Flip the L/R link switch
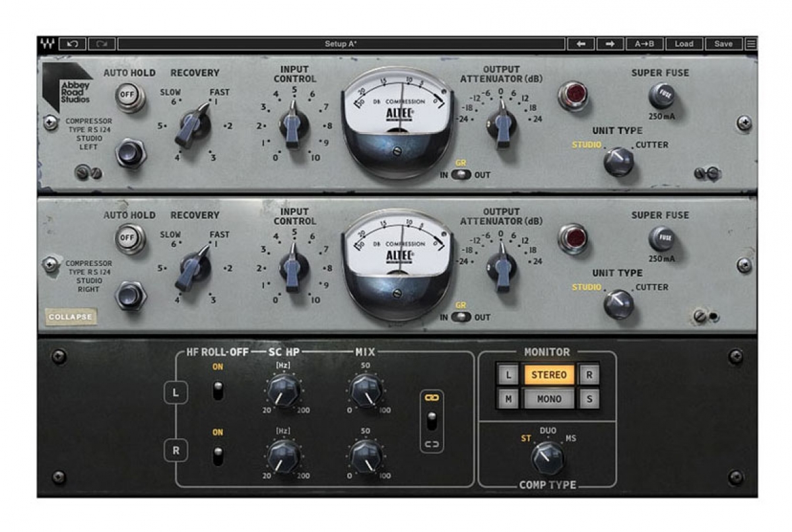The image size is (792, 532). click(x=432, y=420)
